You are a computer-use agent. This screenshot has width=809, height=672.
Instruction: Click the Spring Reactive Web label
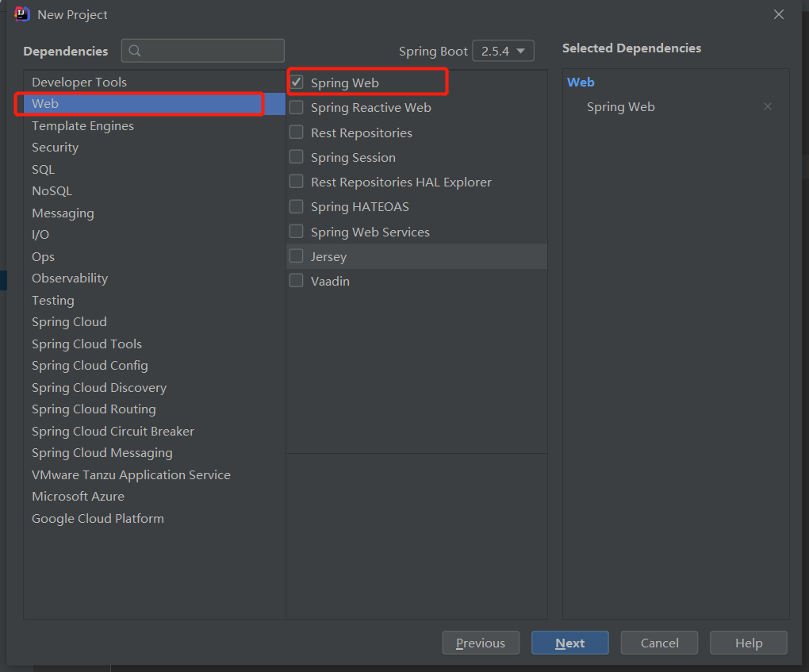pos(371,108)
